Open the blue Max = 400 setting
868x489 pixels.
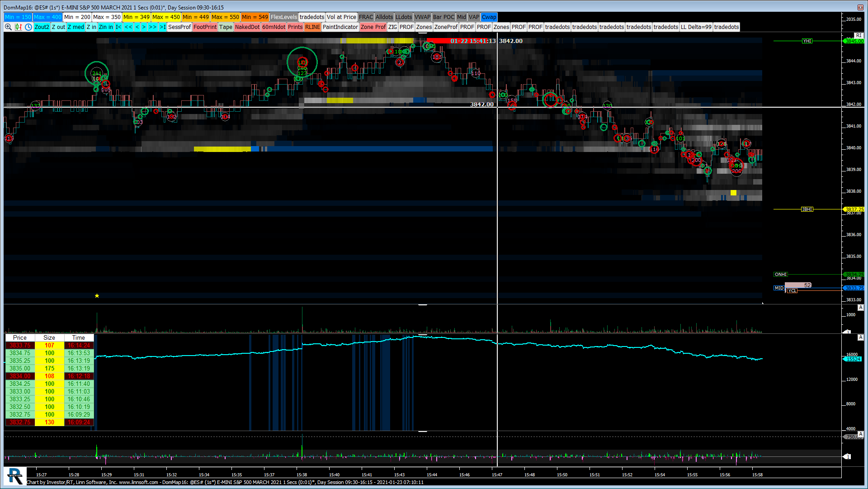pos(47,17)
